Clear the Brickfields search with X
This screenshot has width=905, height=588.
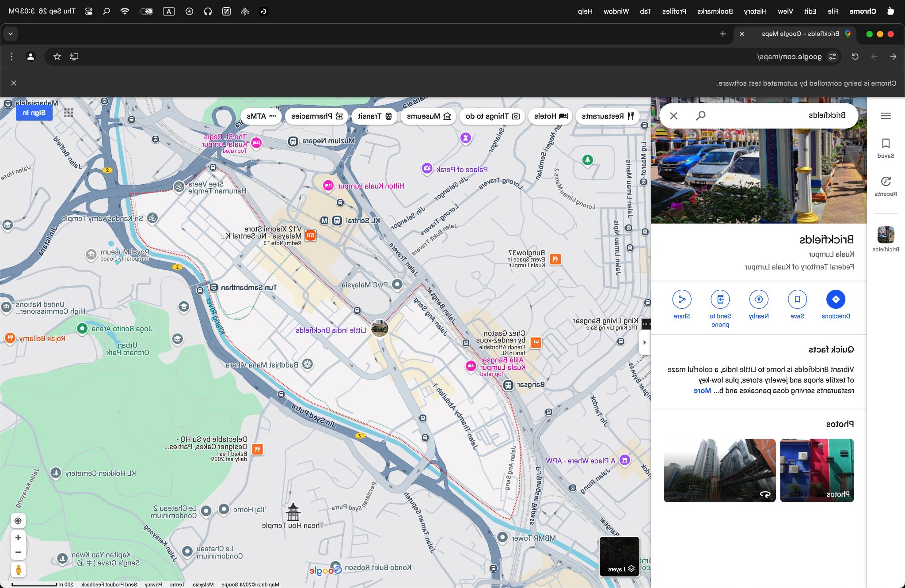tap(673, 116)
